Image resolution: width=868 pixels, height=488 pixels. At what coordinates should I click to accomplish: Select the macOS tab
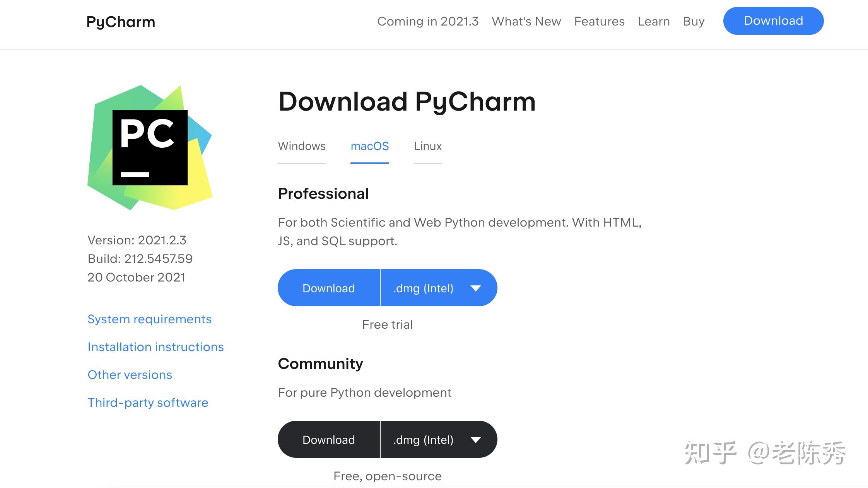pos(369,146)
